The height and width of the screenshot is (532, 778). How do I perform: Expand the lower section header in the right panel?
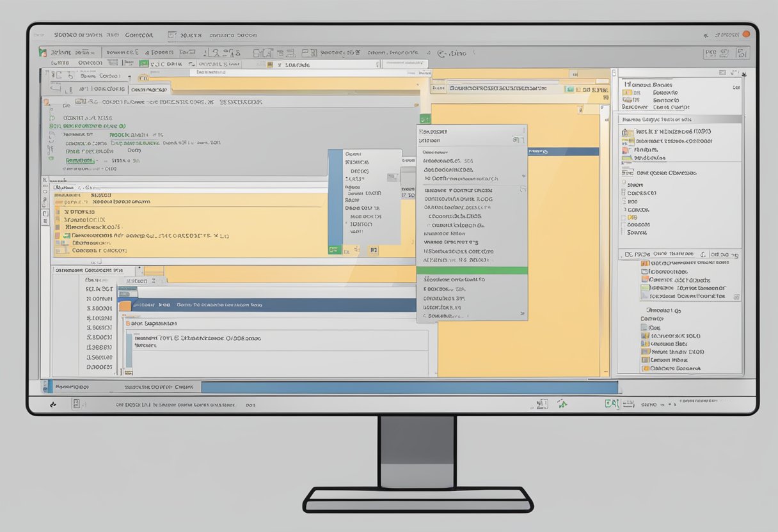[x=678, y=254]
